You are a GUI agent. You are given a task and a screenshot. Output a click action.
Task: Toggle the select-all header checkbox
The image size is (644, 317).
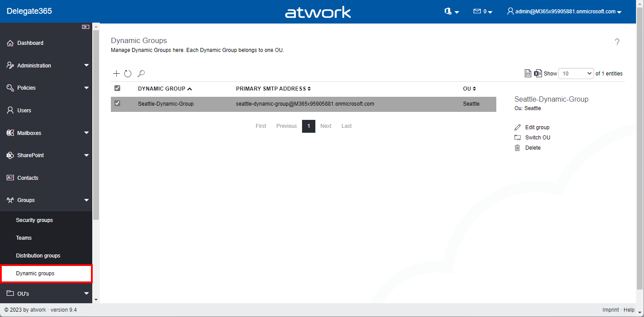point(118,88)
